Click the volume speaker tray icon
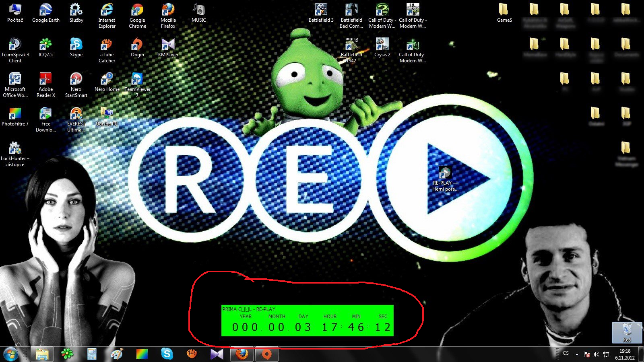644x362 pixels. (597, 354)
